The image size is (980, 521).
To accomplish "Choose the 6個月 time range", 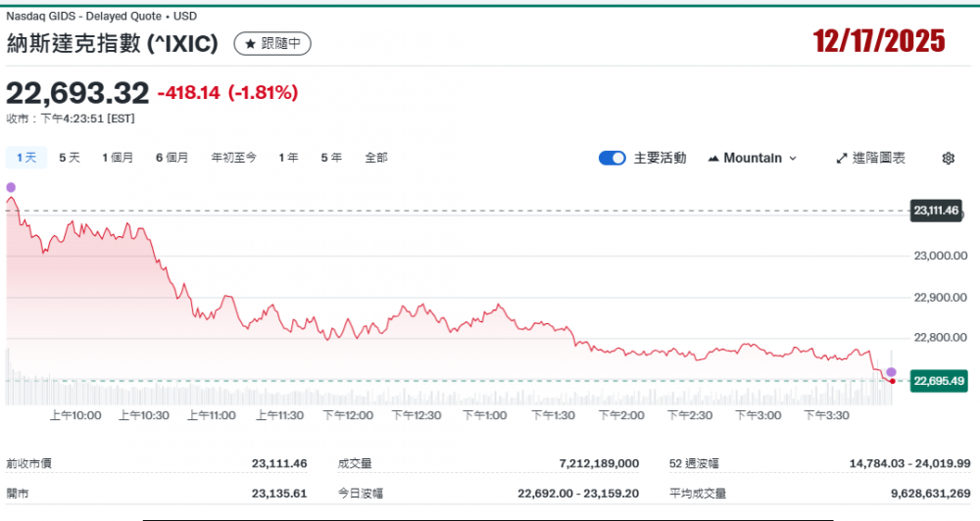I will pos(171,158).
